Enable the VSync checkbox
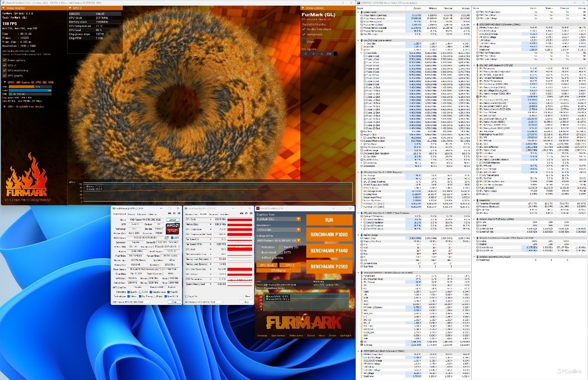This screenshot has width=588, height=380. pos(304,41)
